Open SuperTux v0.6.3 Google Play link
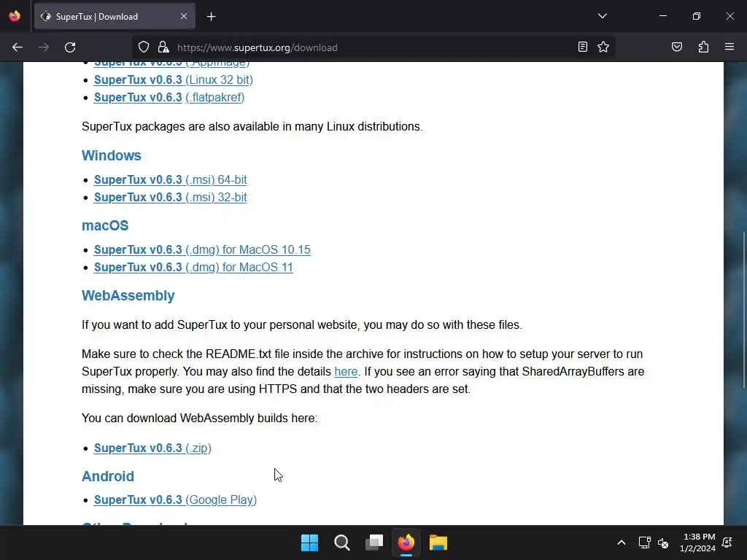This screenshot has height=560, width=747. pos(175,499)
